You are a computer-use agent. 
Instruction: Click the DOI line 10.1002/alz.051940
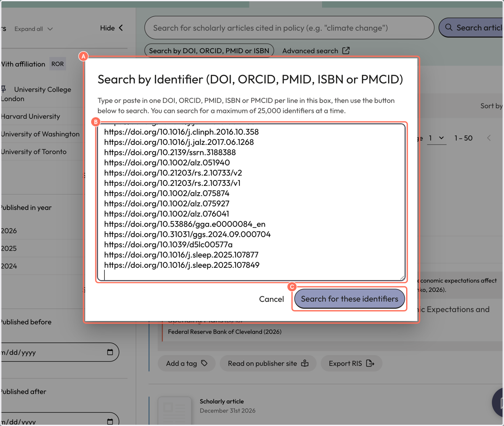(x=167, y=162)
